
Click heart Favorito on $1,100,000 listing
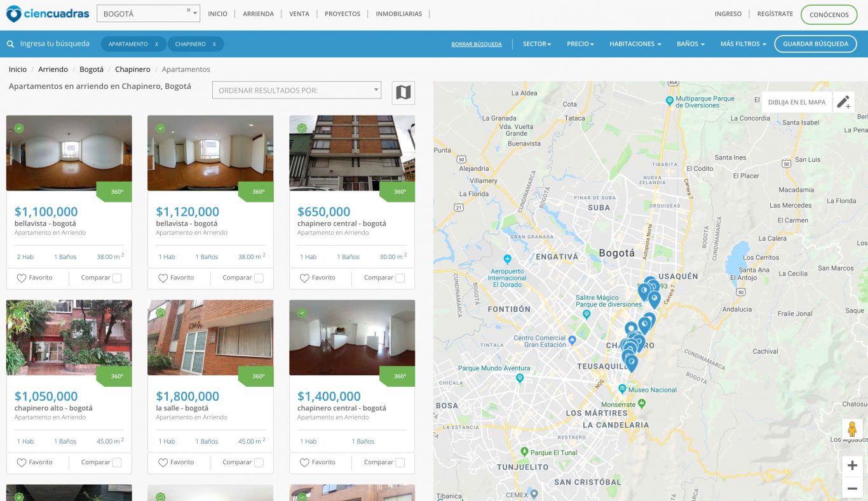point(22,278)
